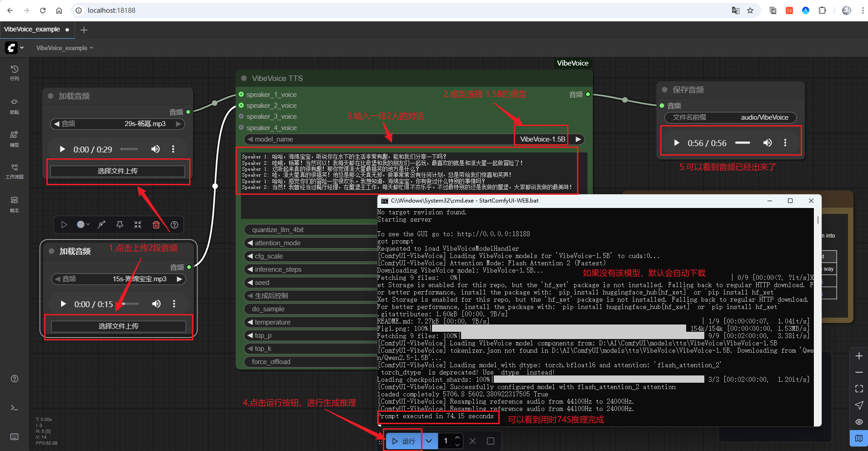Toggle do_sample option

[x=311, y=309]
